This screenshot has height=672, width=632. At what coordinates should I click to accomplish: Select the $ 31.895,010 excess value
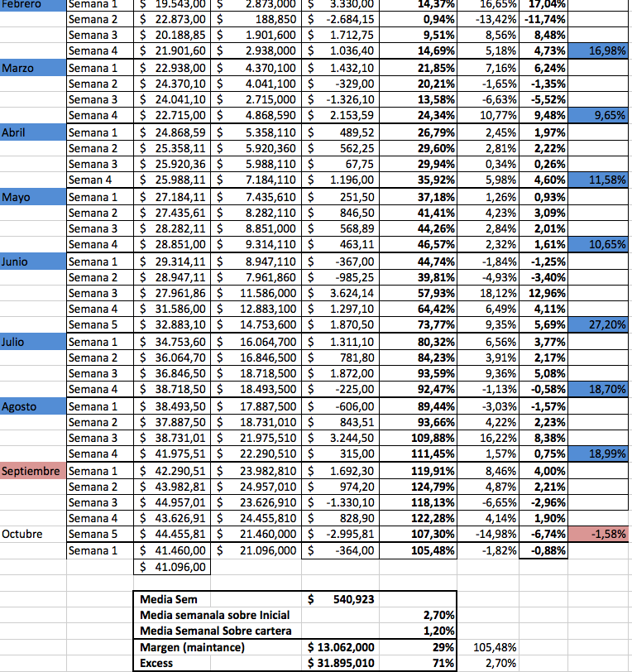point(341,663)
